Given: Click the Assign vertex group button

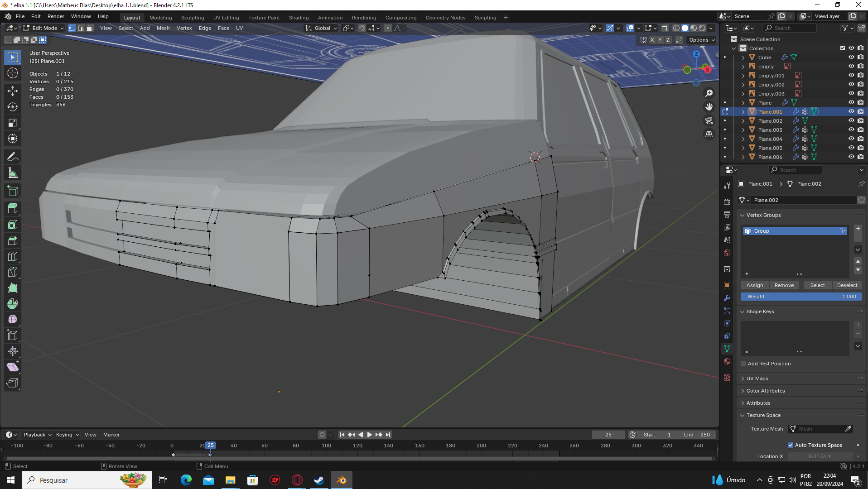Looking at the screenshot, I should pyautogui.click(x=755, y=285).
